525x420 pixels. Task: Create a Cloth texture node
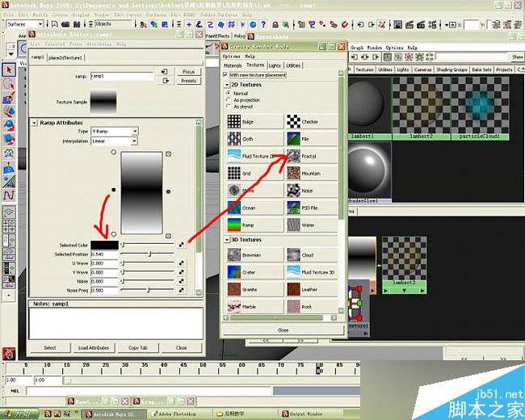pyautogui.click(x=254, y=139)
